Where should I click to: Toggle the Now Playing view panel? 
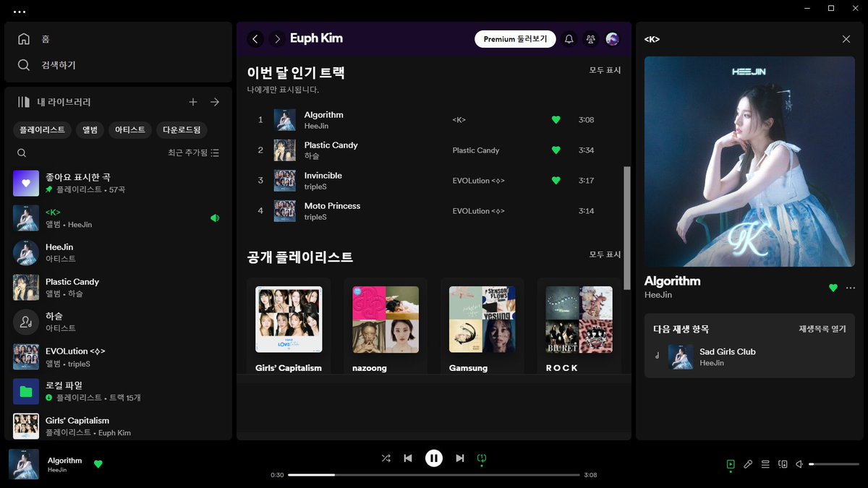pos(731,464)
